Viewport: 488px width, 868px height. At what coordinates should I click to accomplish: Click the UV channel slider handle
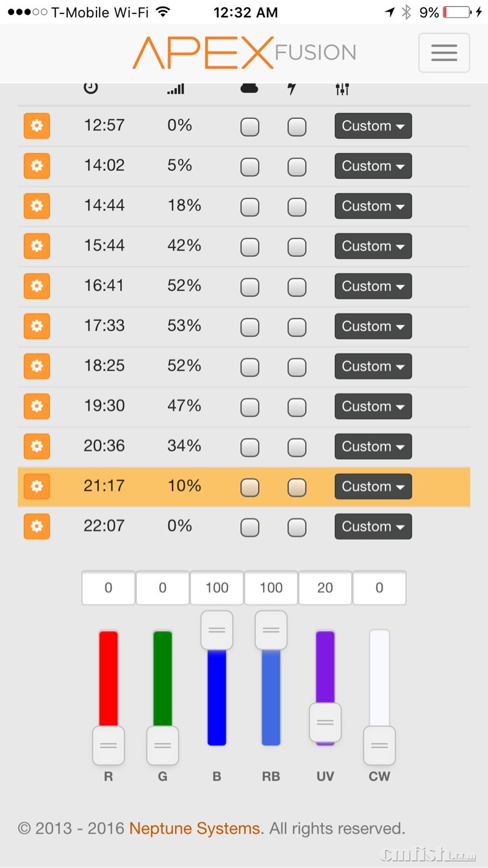pyautogui.click(x=325, y=722)
